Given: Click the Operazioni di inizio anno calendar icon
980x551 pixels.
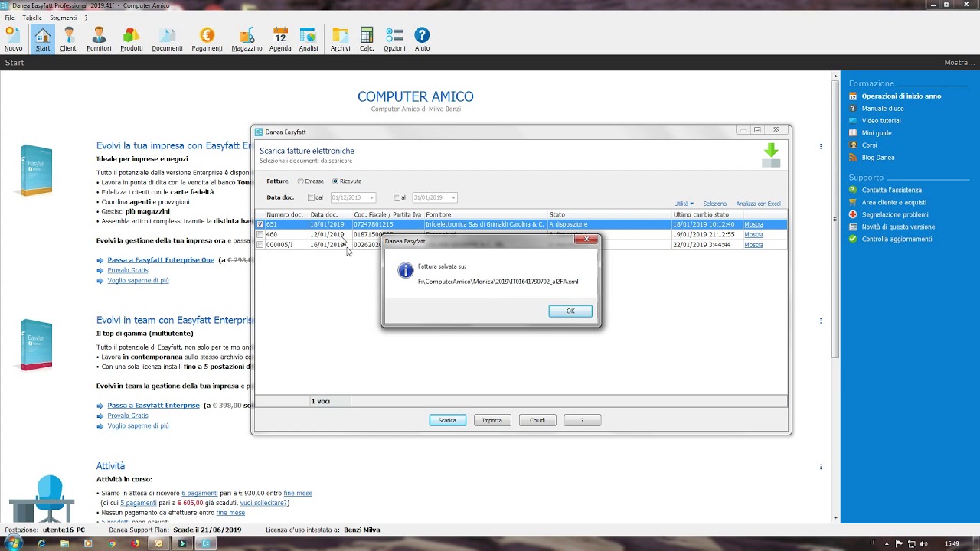Looking at the screenshot, I should tap(854, 96).
